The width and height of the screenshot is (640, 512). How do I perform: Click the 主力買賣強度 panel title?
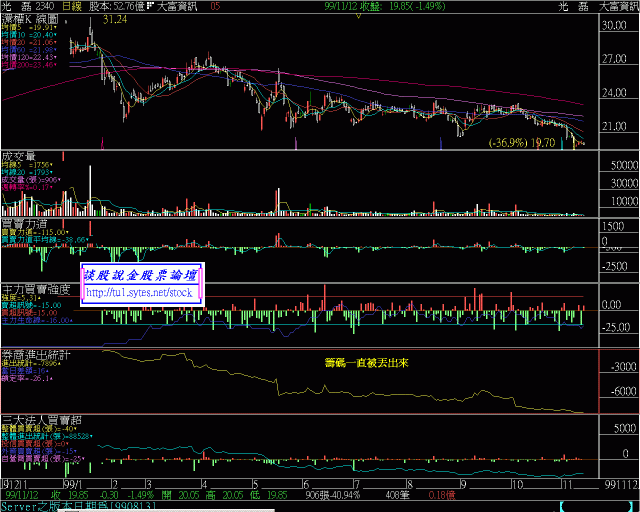pos(36,289)
